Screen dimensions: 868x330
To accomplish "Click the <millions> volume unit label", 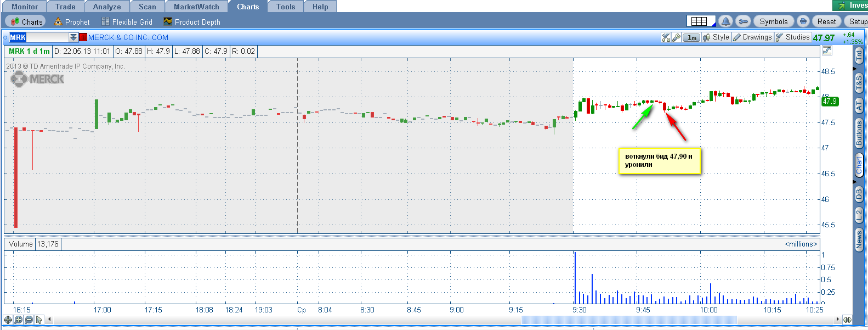I will coord(801,244).
